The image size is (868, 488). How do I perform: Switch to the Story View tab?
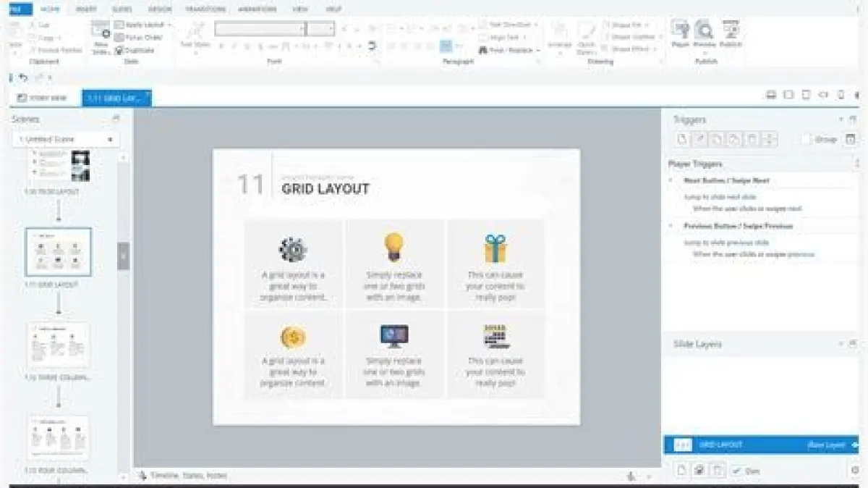[42, 98]
